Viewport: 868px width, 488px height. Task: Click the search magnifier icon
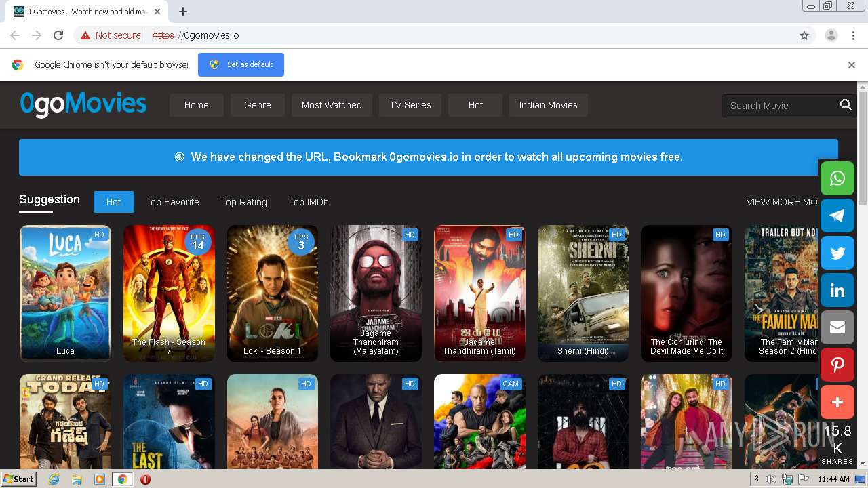point(846,105)
